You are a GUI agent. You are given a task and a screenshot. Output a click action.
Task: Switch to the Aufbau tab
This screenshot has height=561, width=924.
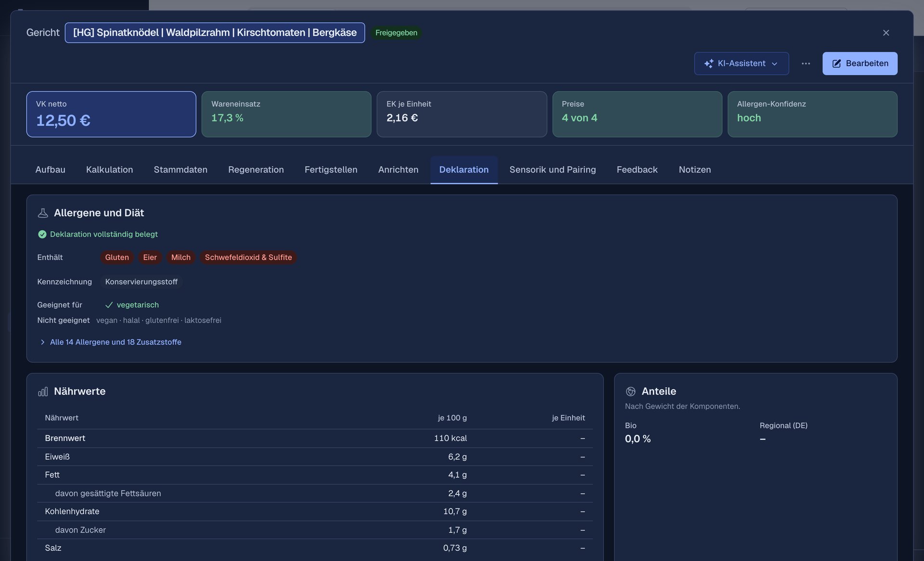click(x=50, y=170)
